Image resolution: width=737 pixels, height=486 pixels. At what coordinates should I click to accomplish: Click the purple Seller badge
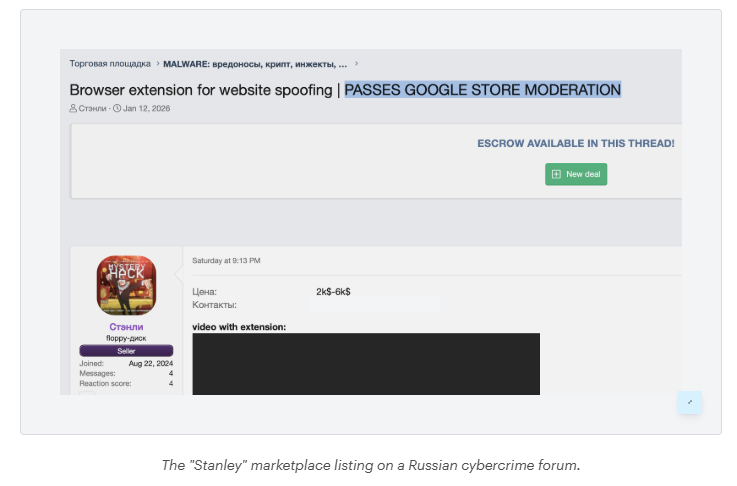pos(126,350)
